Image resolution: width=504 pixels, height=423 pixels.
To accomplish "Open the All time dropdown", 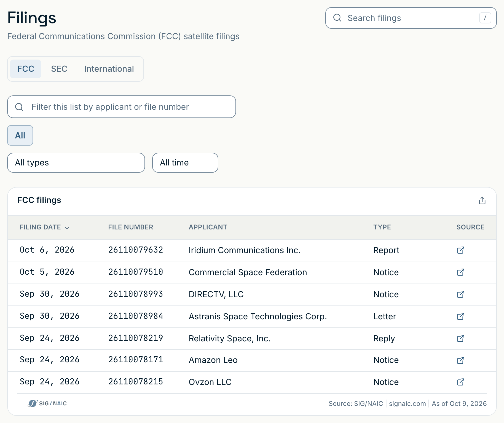I will coord(185,163).
